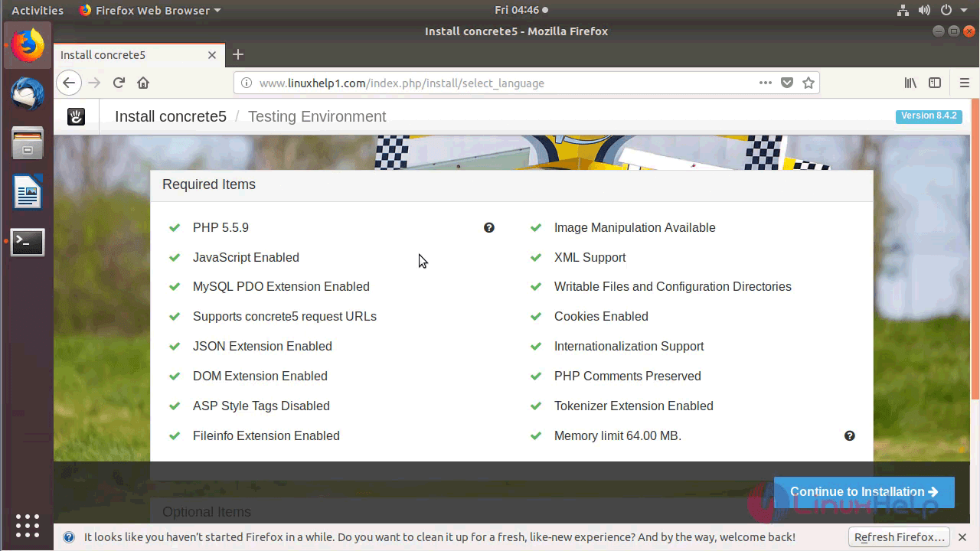
Task: Click the green checkmark beside XML Support
Action: (536, 257)
